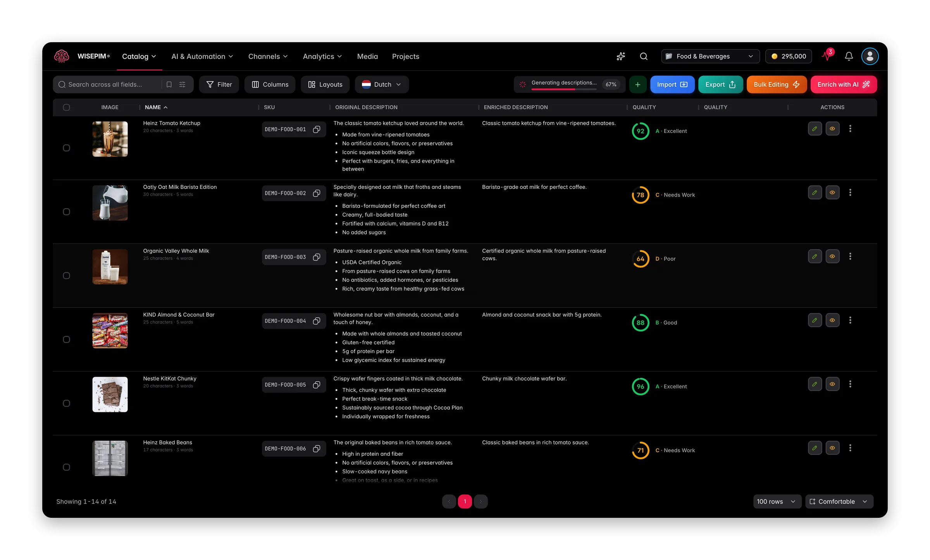Open the AI sparkles assistant icon
Screen dimensions: 930x560
621,57
